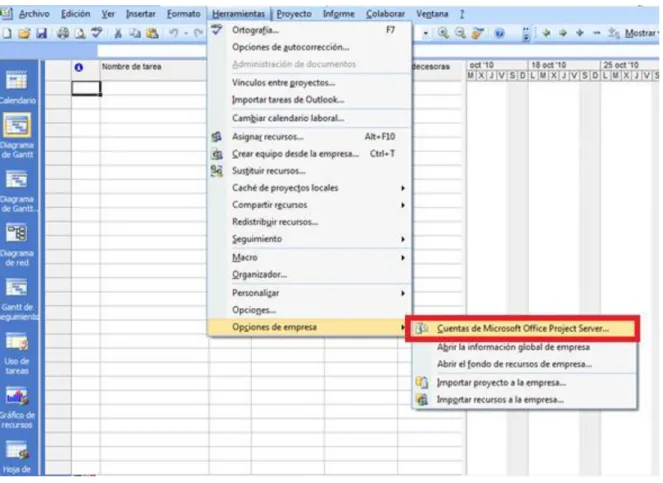Choose Cambiar calendario laboral entry
663x483 pixels.
310,118
